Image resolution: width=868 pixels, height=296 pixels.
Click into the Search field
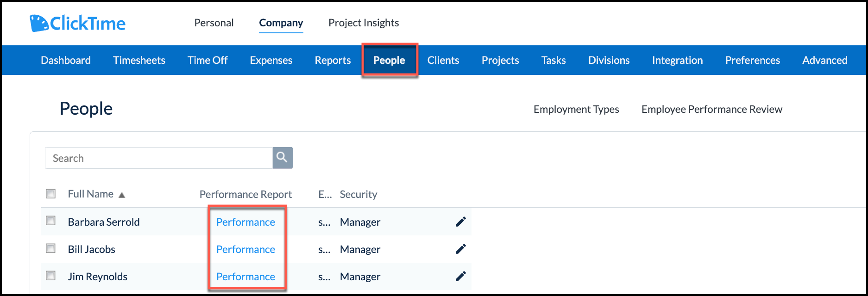(159, 158)
